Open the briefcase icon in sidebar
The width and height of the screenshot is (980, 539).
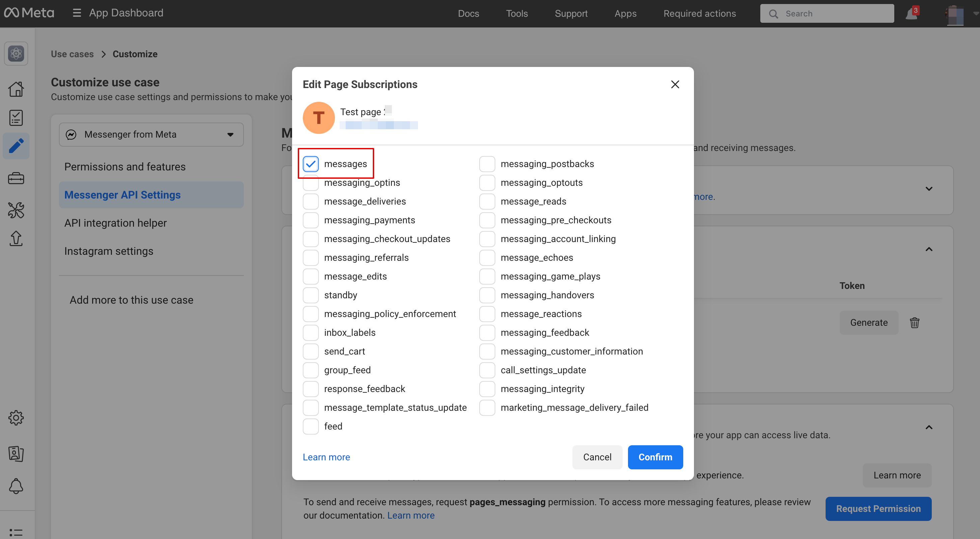[16, 178]
